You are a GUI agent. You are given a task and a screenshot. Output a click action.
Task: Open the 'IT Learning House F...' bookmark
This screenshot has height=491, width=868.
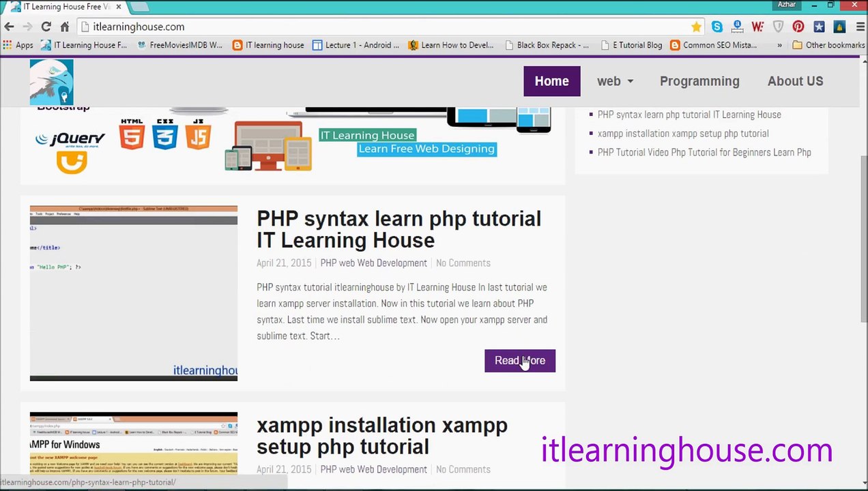(84, 45)
